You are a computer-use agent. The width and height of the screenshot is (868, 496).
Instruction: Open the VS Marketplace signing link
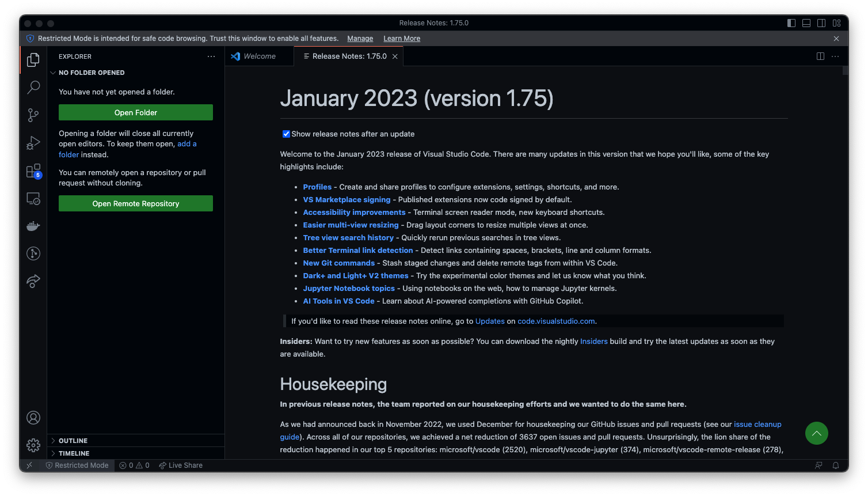pyautogui.click(x=347, y=200)
